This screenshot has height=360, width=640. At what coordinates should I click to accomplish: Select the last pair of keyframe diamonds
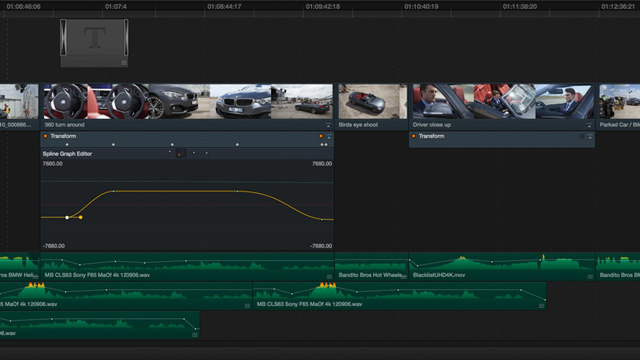click(324, 144)
